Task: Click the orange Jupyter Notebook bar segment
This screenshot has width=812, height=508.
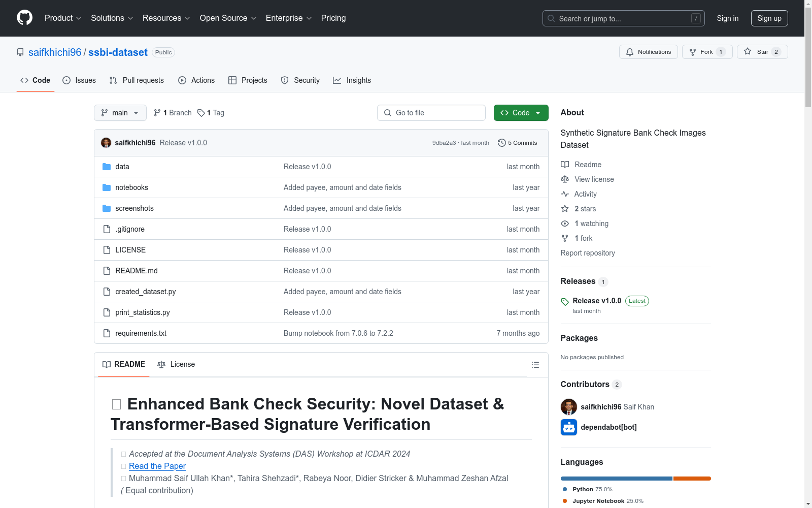Action: [692, 479]
